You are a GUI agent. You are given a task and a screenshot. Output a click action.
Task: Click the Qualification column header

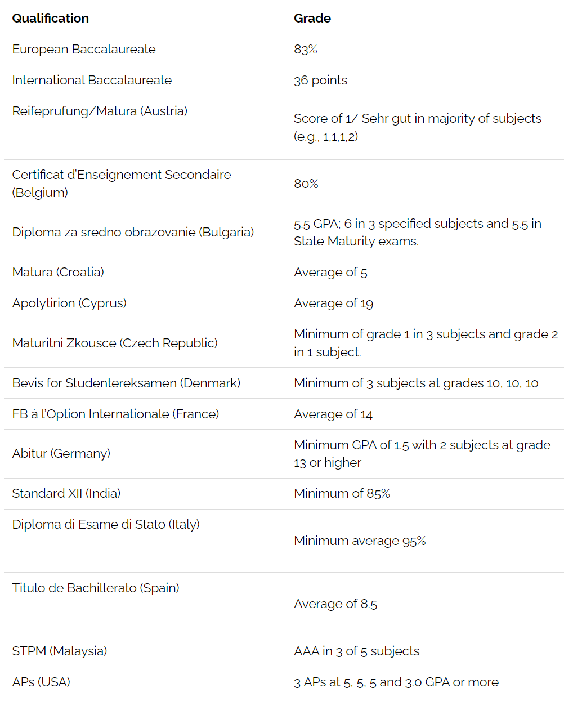pyautogui.click(x=51, y=18)
